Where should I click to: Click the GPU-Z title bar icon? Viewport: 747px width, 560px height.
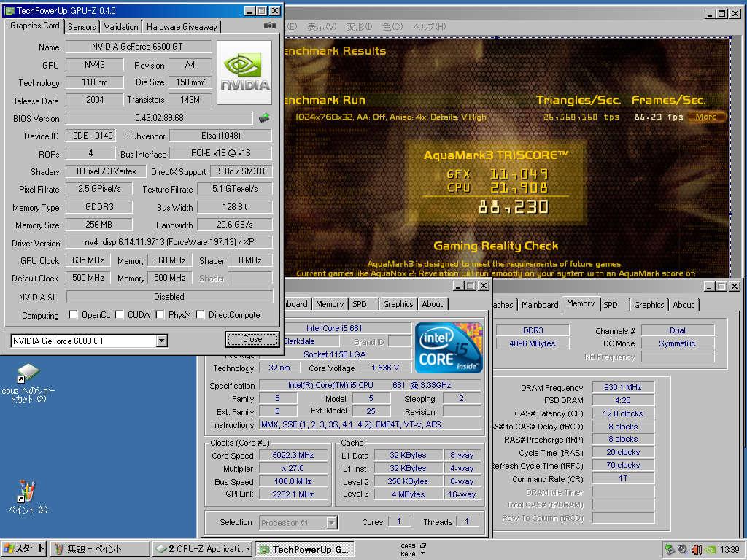9,10
